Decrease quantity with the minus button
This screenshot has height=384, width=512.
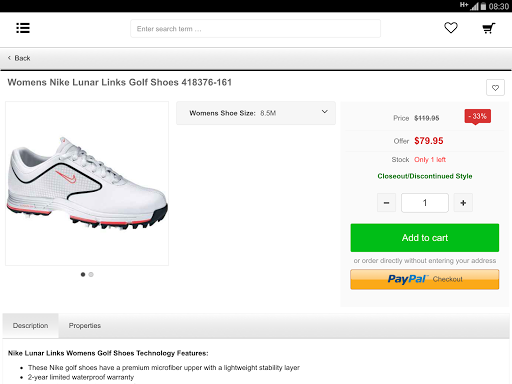coord(386,203)
